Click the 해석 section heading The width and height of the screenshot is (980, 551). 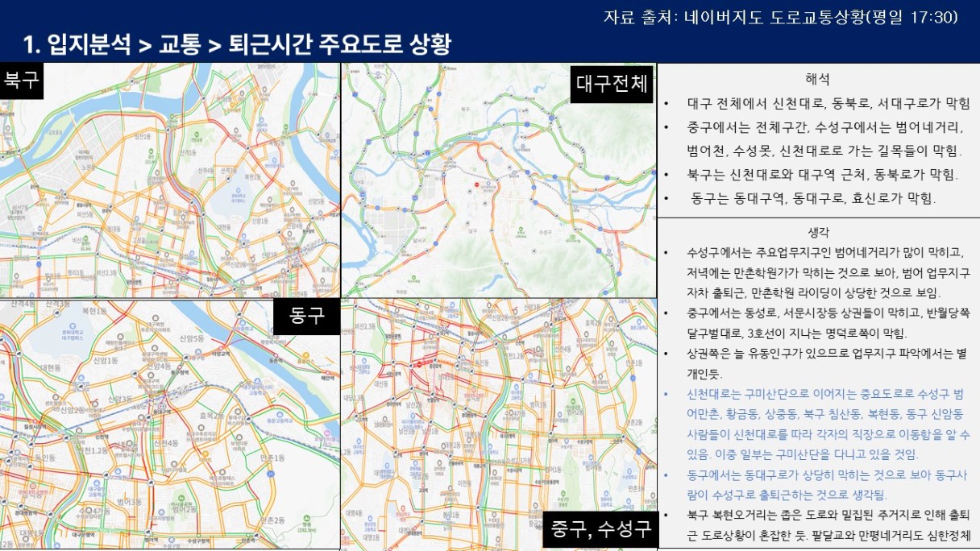click(x=817, y=79)
